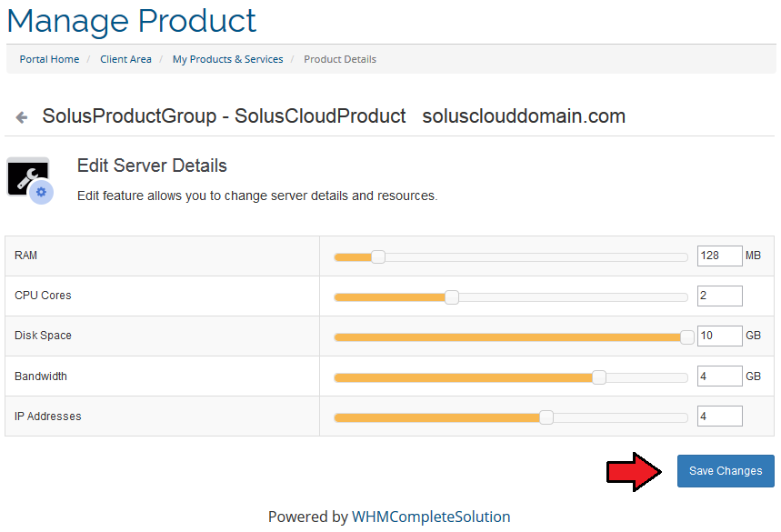The image size is (781, 532).
Task: Click the SolusProductGroup - SolusCloudProduct heading
Action: coord(225,116)
